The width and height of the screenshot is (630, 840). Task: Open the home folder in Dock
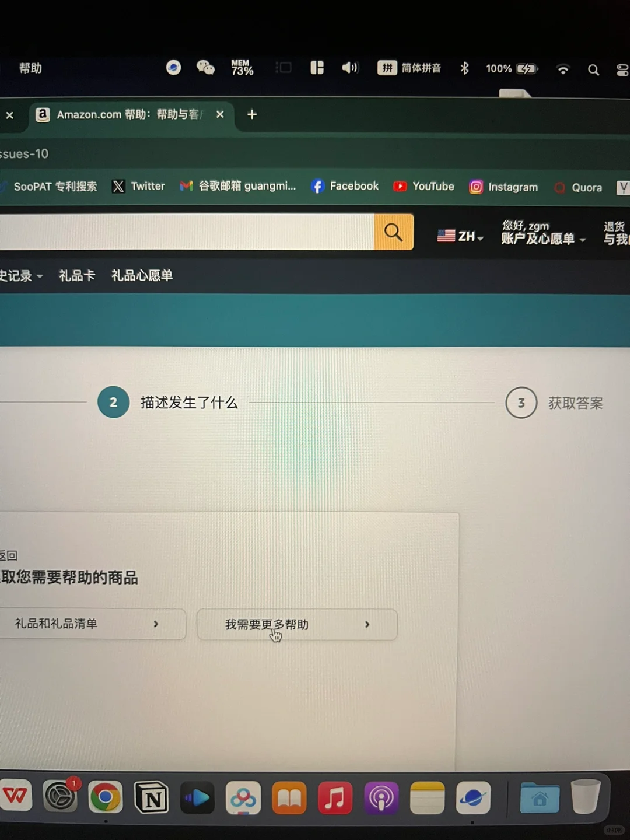[540, 797]
